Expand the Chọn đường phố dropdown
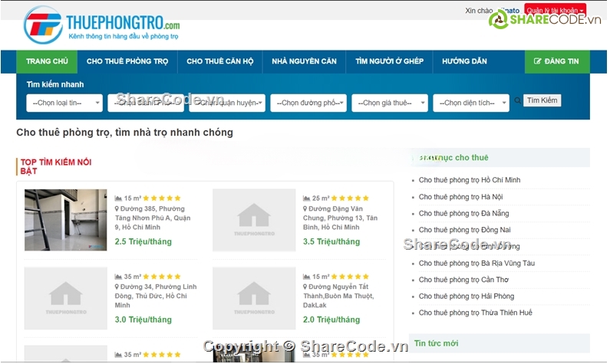The height and width of the screenshot is (364, 610). [308, 103]
